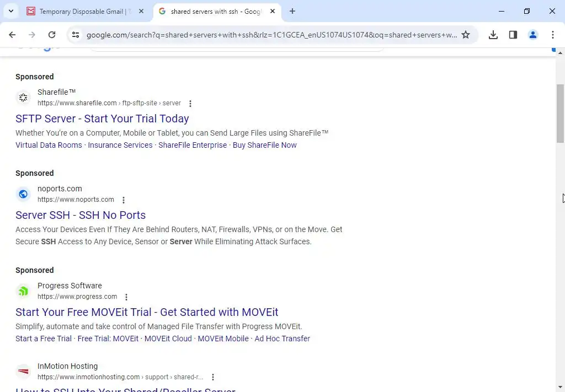Click the browser back arrow
This screenshot has height=392, width=565.
click(12, 35)
